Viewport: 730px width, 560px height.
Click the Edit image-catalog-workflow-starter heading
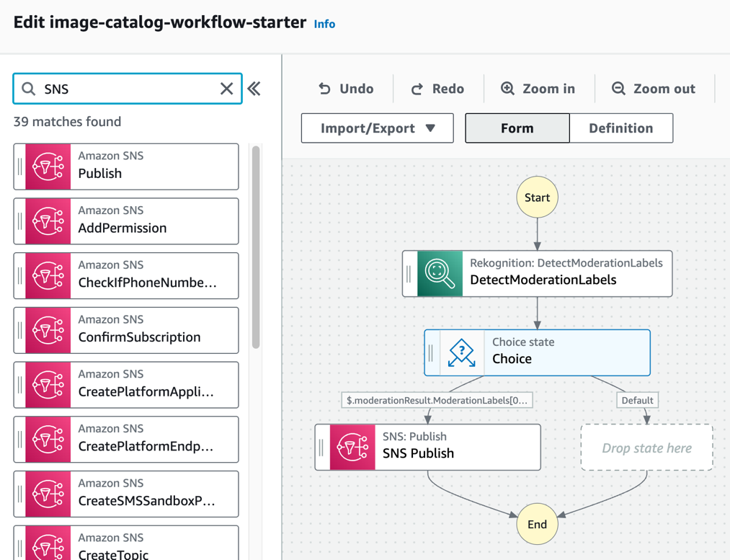pos(160,22)
